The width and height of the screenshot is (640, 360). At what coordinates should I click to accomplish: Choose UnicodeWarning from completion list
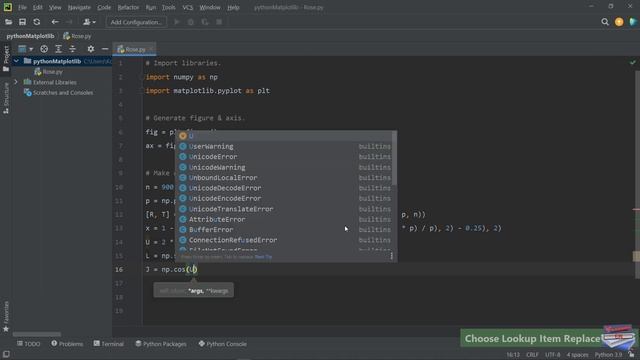coord(285,167)
